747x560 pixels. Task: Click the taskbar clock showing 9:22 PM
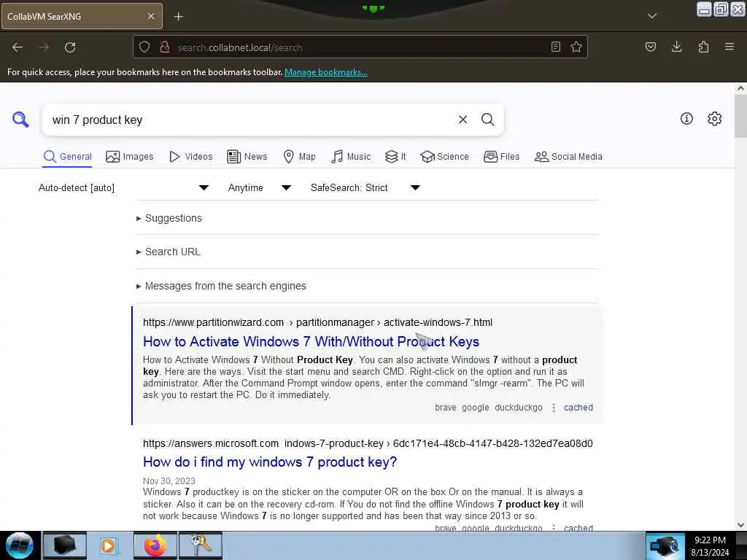710,545
